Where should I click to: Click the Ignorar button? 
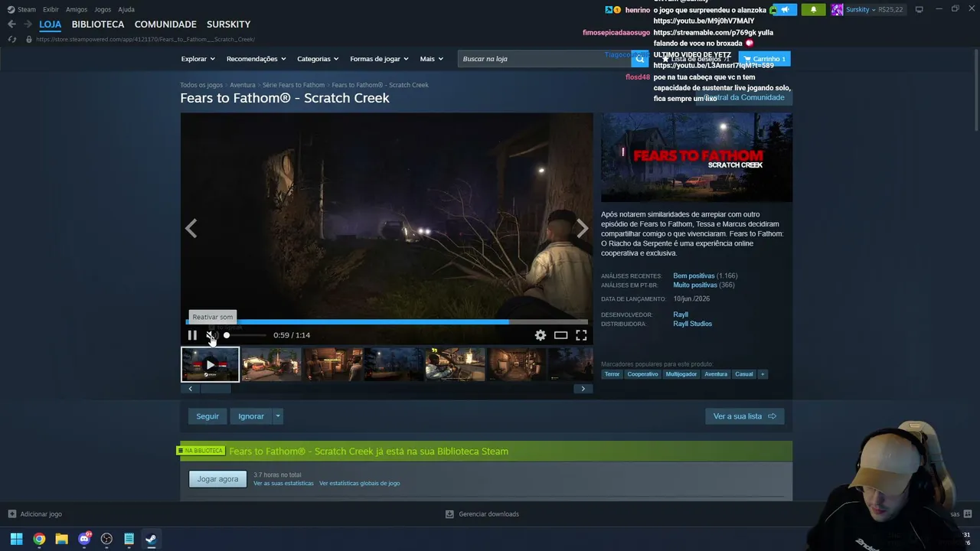click(x=251, y=416)
